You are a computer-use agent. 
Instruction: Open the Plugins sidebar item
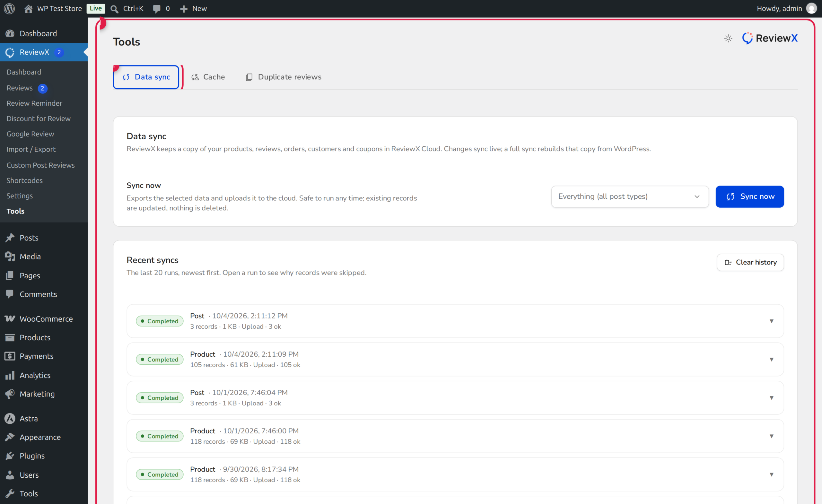(44, 456)
